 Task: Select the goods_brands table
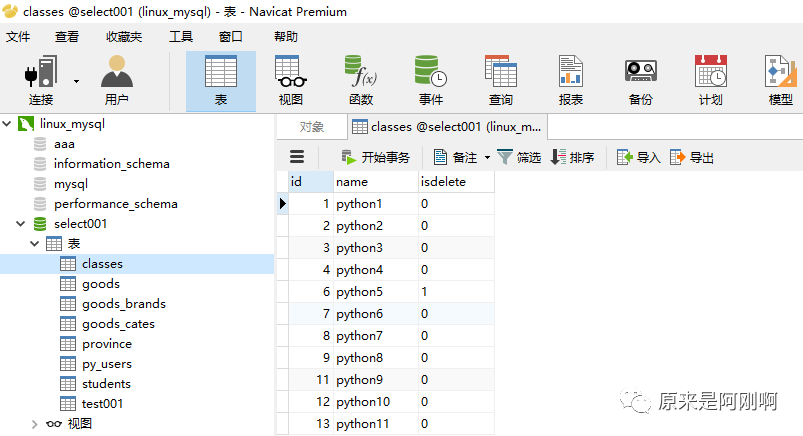(123, 304)
